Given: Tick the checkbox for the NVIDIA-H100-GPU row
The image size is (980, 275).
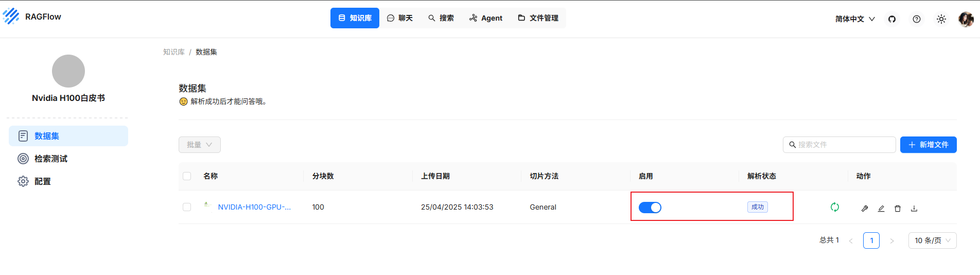Looking at the screenshot, I should click(x=187, y=207).
